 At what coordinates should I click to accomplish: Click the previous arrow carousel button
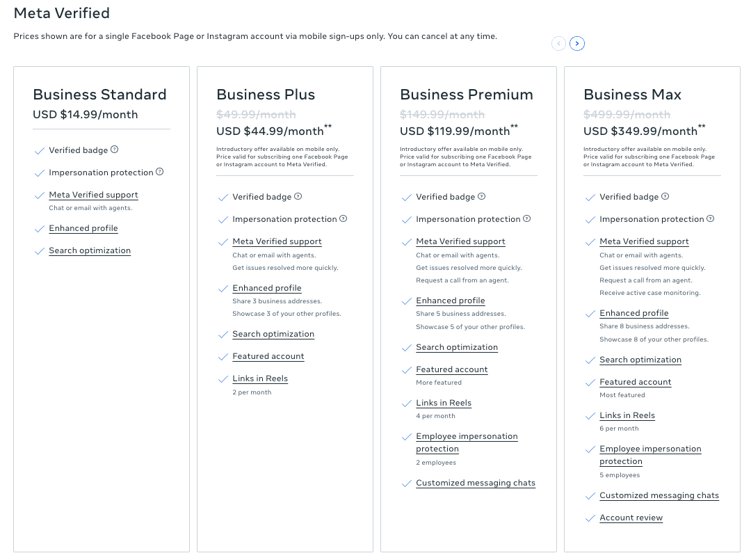coord(558,44)
